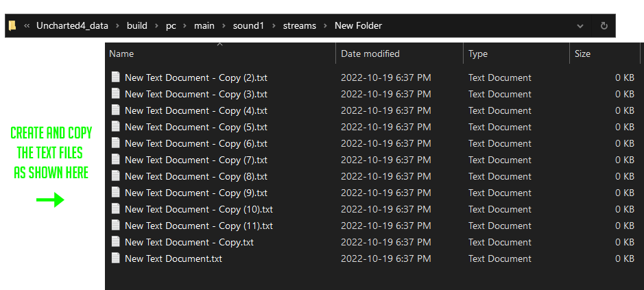Click the build folder in breadcrumb
This screenshot has height=290, width=644.
point(136,26)
